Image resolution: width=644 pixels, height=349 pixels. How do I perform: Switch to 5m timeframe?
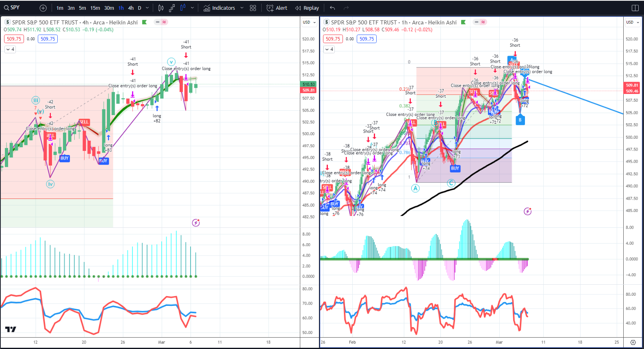click(82, 8)
